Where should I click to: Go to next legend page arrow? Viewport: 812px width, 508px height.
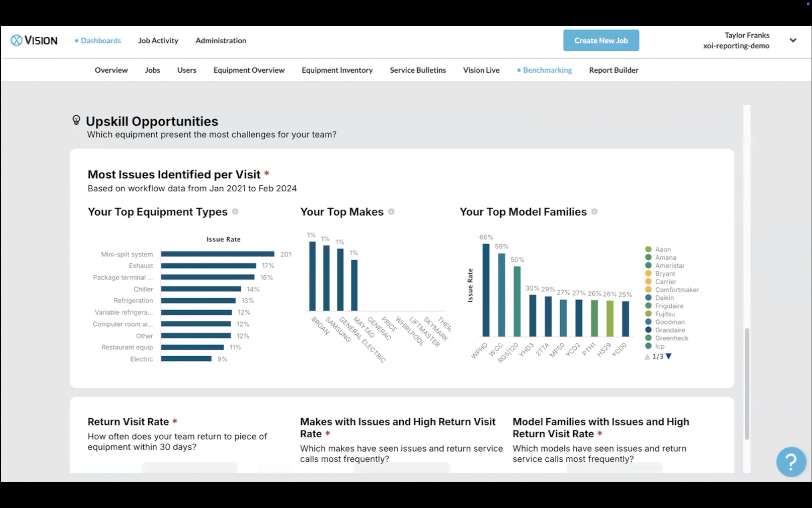668,356
